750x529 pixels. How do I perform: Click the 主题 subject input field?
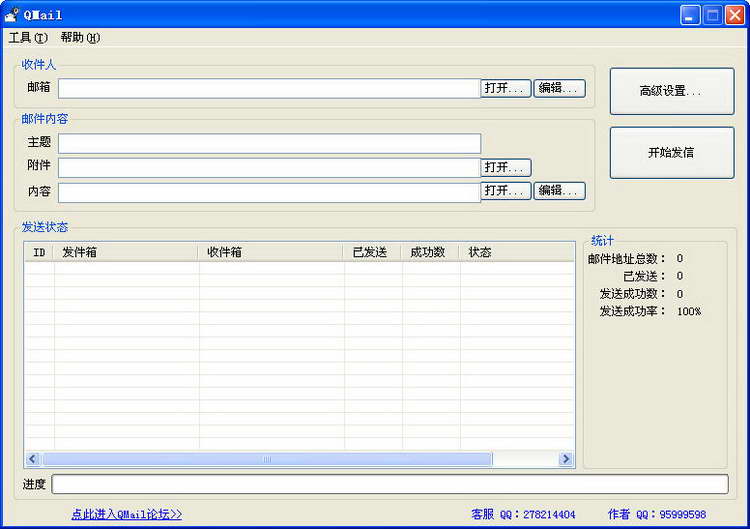point(269,143)
